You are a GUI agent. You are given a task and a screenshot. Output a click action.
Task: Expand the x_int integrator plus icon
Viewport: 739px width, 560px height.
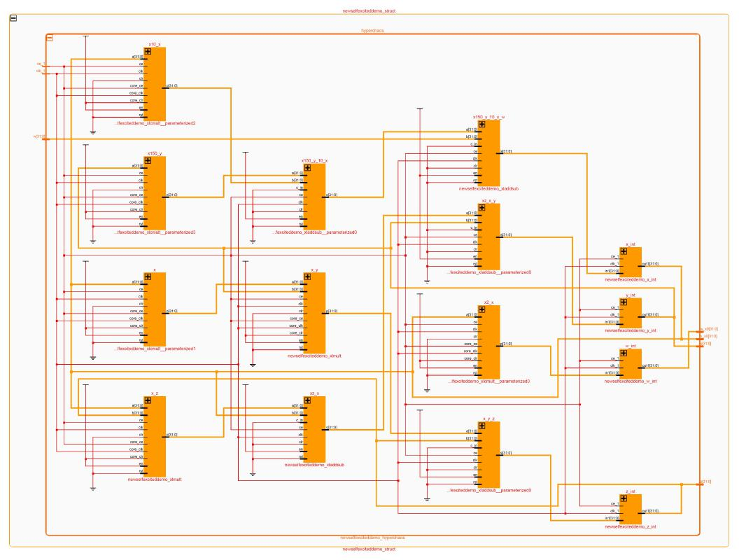(x=624, y=251)
